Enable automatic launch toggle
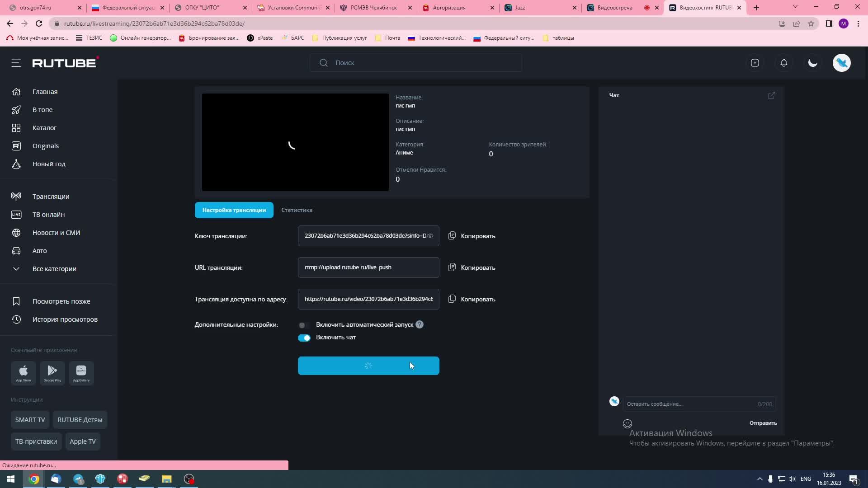 304,325
